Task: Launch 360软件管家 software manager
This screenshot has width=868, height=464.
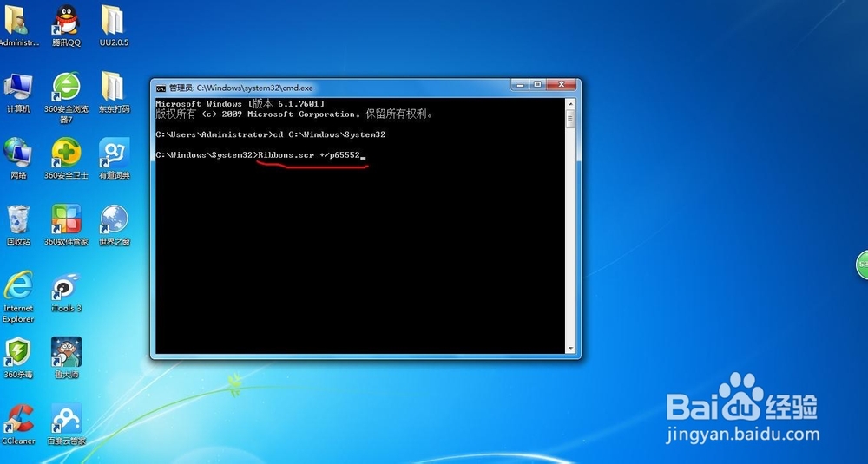Action: coord(67,225)
